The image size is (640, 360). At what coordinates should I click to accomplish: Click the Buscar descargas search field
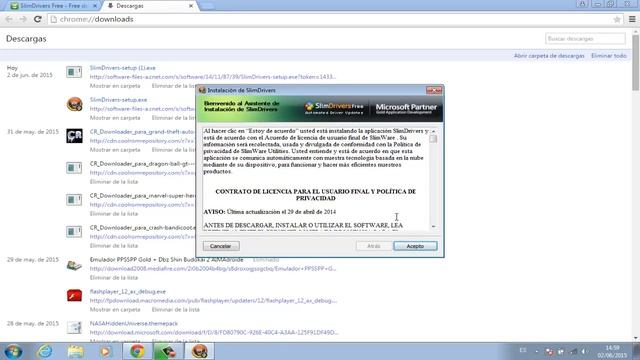[585, 39]
